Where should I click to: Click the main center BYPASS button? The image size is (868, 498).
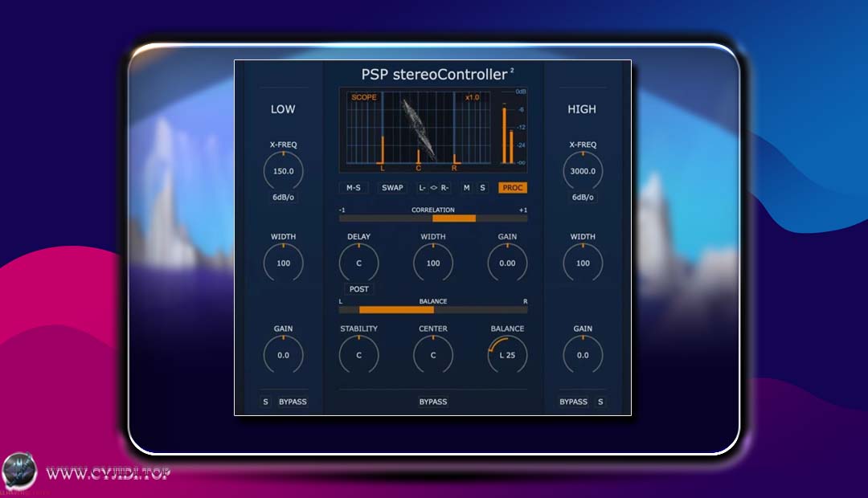click(x=433, y=402)
